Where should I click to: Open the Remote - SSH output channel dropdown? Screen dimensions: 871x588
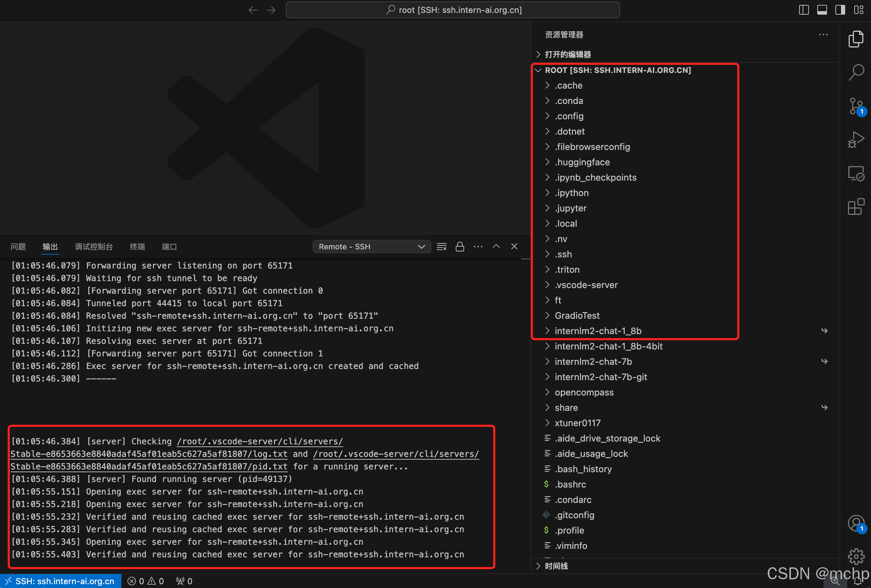371,247
